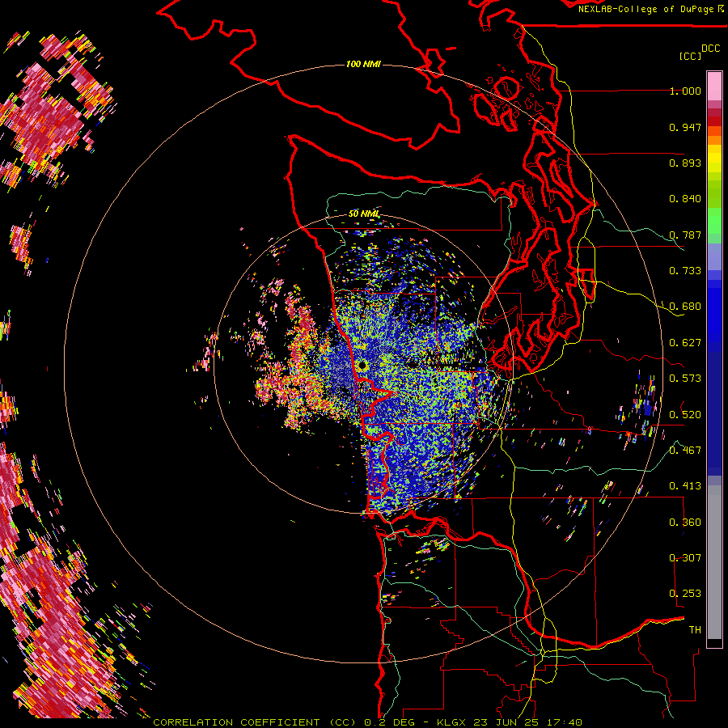Viewport: 728px width, 728px height.
Task: Select the 0.680 scale value
Action: tap(685, 307)
